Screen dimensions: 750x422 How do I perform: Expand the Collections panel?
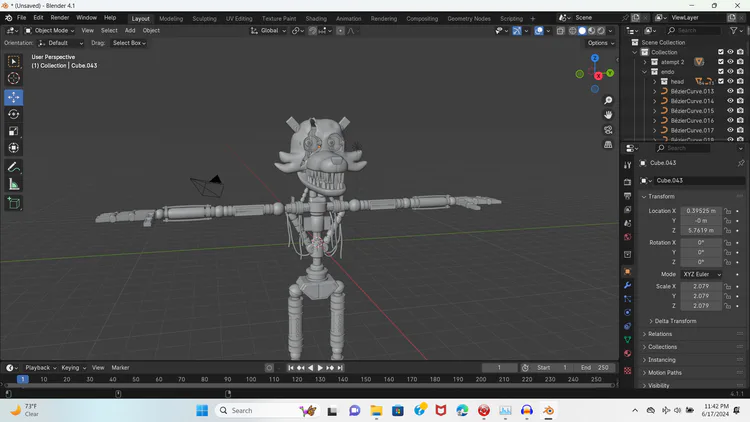662,347
